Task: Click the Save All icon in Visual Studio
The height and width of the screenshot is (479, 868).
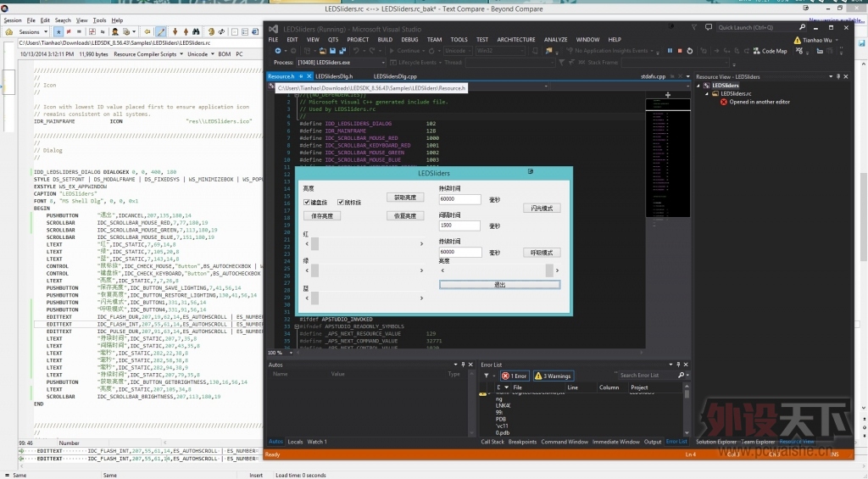Action: tap(342, 50)
